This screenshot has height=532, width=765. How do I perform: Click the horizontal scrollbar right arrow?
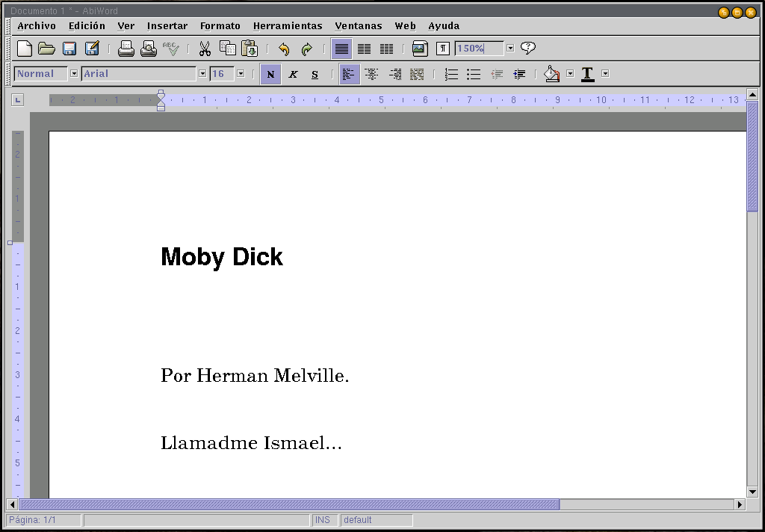click(x=740, y=504)
